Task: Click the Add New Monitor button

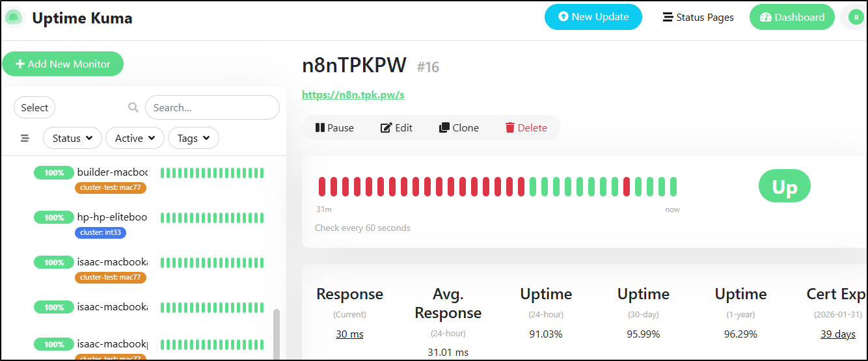Action: 62,64
